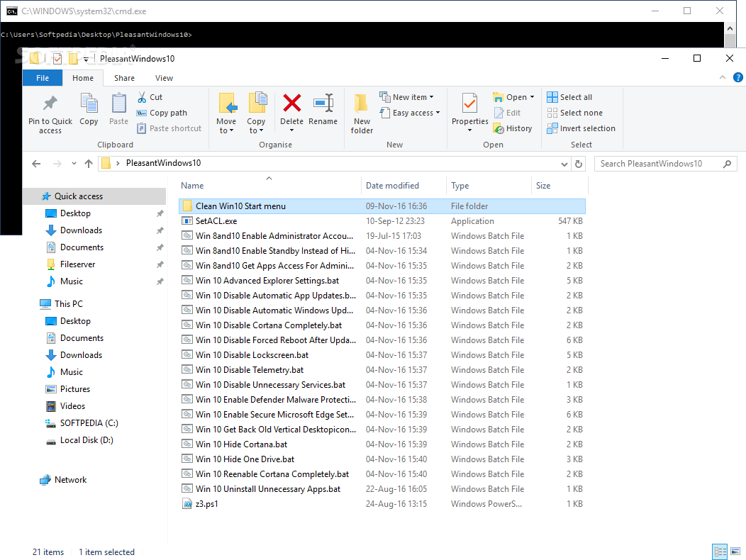Click the address bar Refresh icon

(x=579, y=164)
